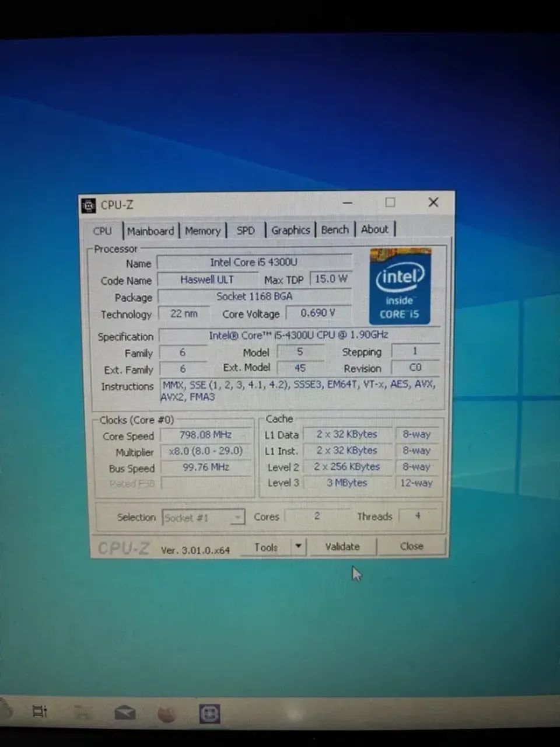Click the CPU-Z title bar app icon
Screen dimensions: 560x747
tap(89, 205)
